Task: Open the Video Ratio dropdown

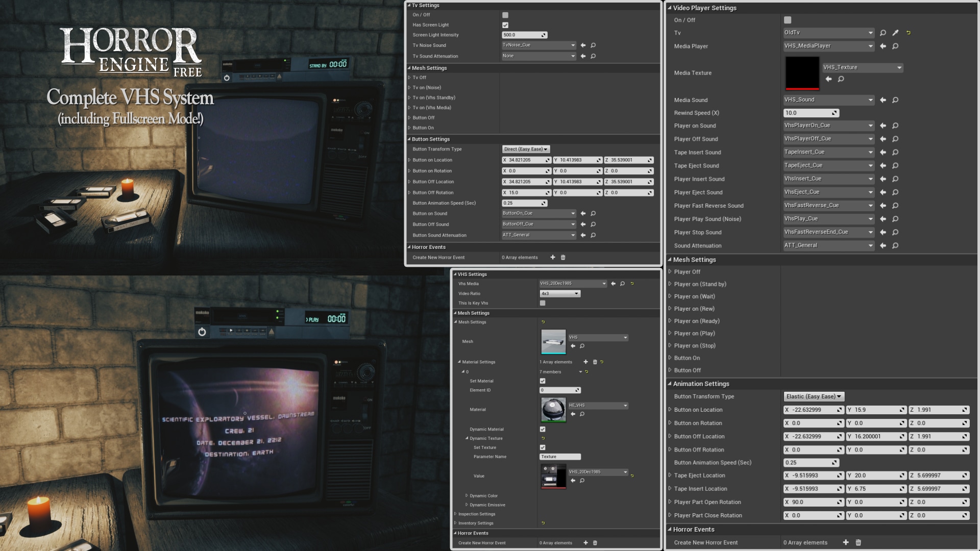Action: point(559,293)
